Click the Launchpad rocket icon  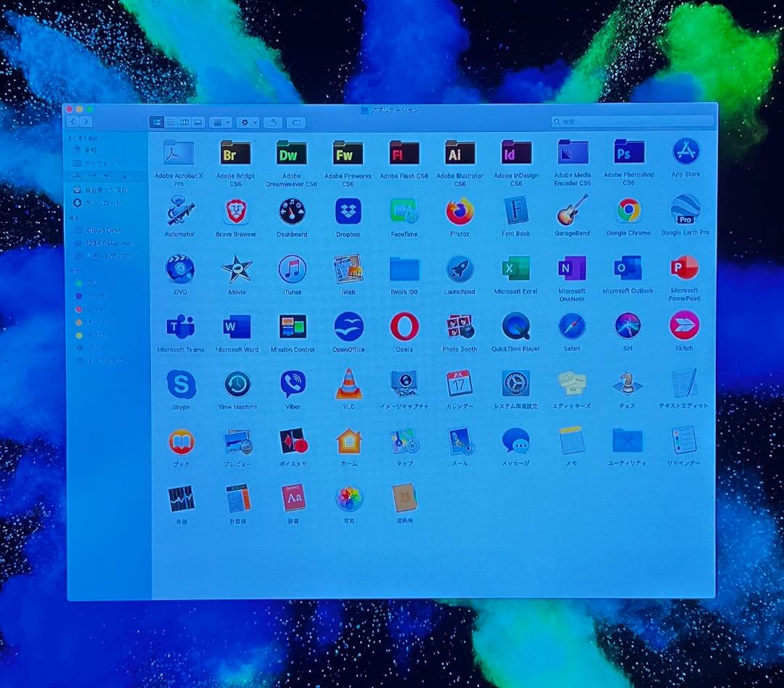point(460,269)
